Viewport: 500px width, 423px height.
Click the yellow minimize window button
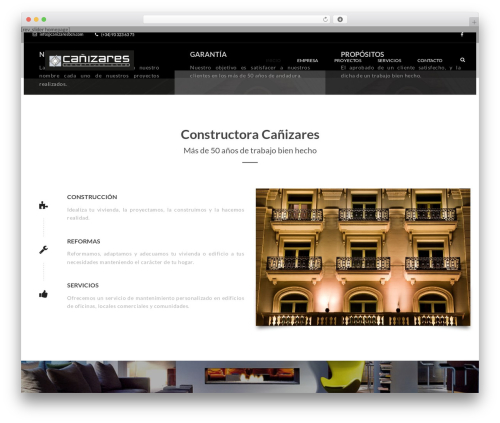tap(36, 20)
